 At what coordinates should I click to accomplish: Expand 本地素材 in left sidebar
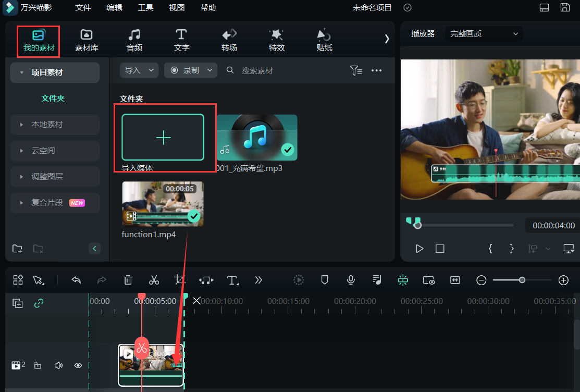tap(54, 125)
